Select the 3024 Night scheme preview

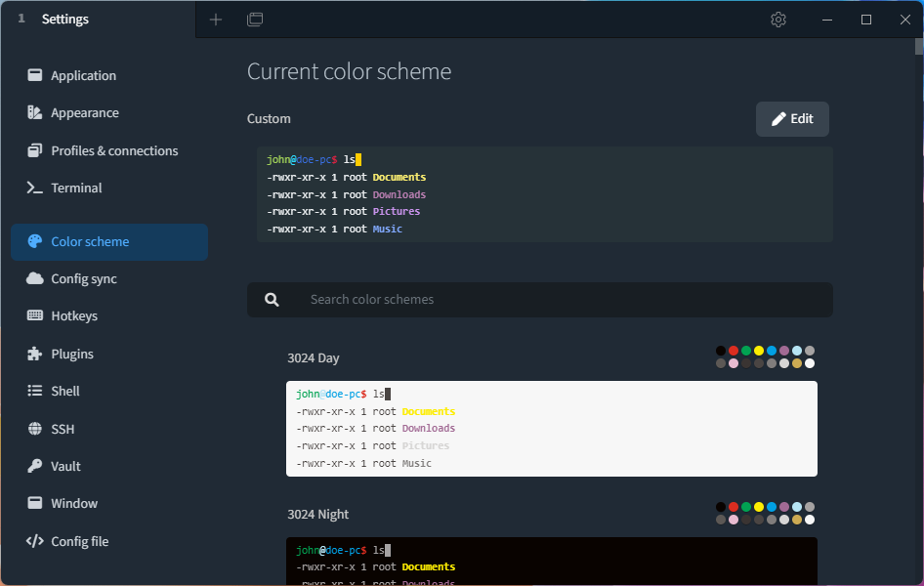(552, 561)
